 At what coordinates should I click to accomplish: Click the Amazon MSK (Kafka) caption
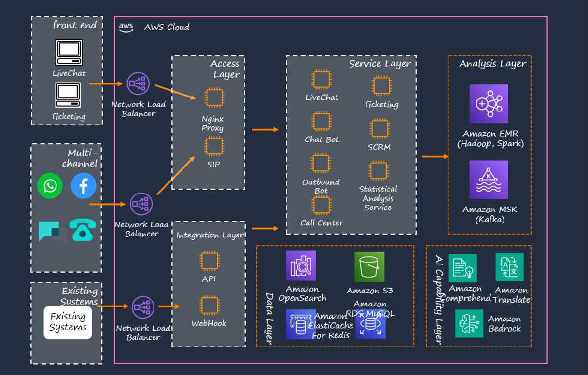[490, 214]
